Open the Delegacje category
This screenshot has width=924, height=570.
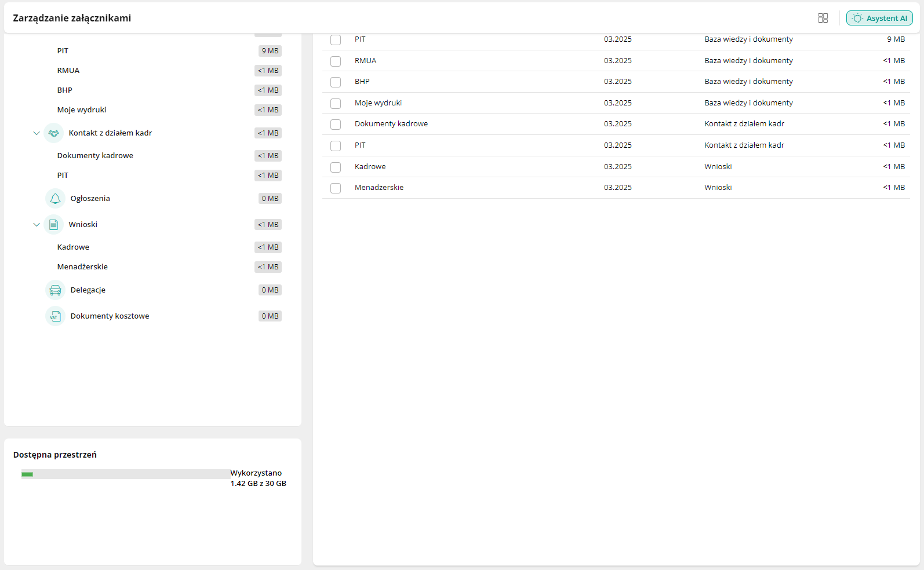click(x=88, y=290)
